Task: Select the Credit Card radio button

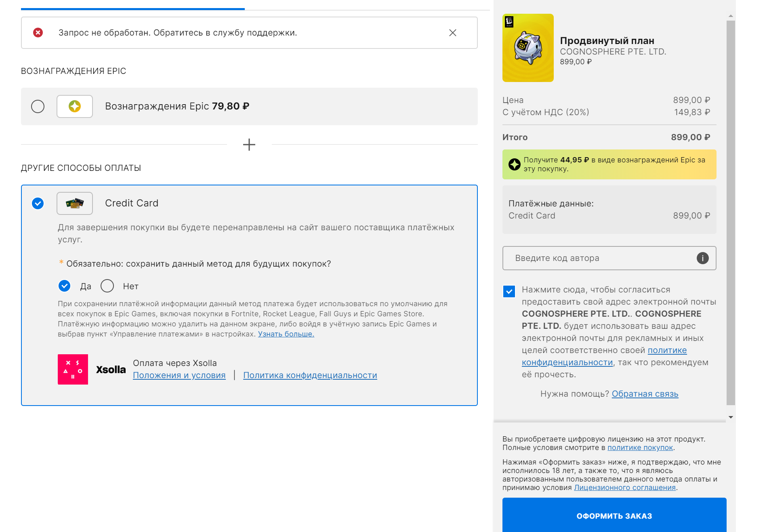Action: coord(38,203)
